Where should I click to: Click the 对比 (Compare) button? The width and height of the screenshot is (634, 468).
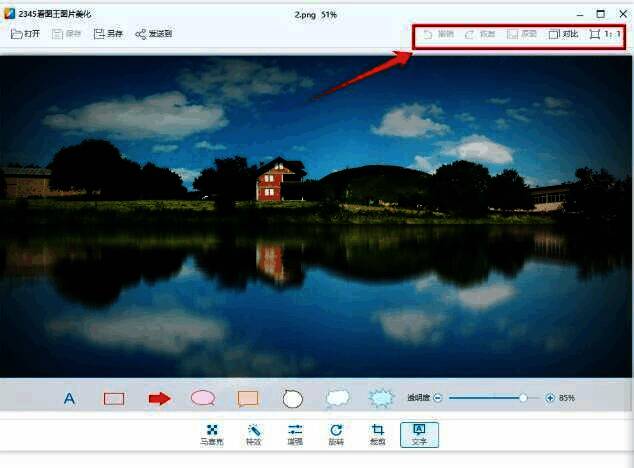(x=563, y=34)
